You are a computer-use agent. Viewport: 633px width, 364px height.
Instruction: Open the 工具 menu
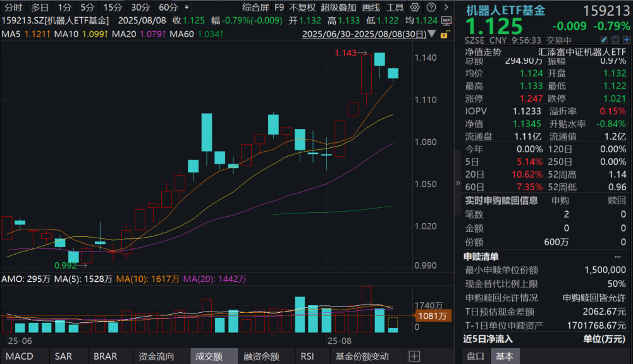(x=395, y=8)
